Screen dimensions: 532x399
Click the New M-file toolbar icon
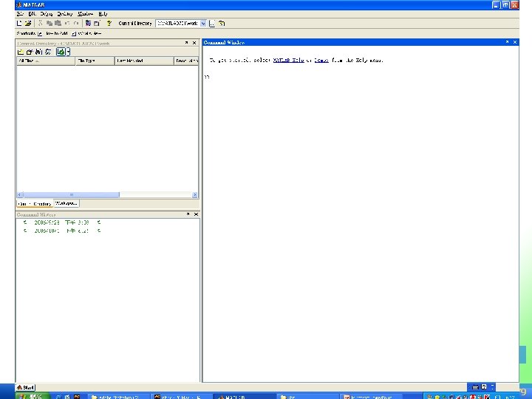[19, 23]
